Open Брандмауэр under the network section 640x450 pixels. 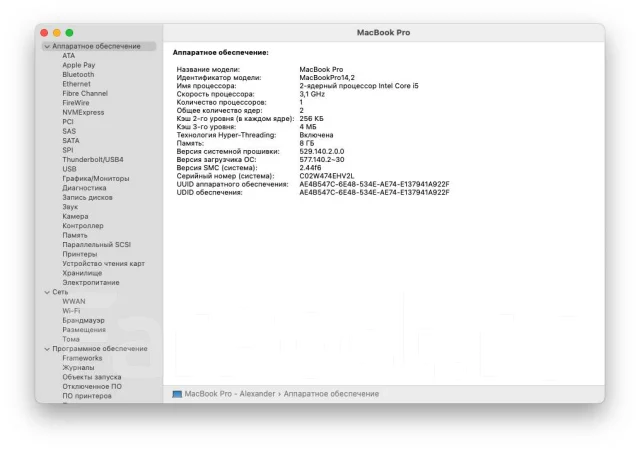[83, 320]
